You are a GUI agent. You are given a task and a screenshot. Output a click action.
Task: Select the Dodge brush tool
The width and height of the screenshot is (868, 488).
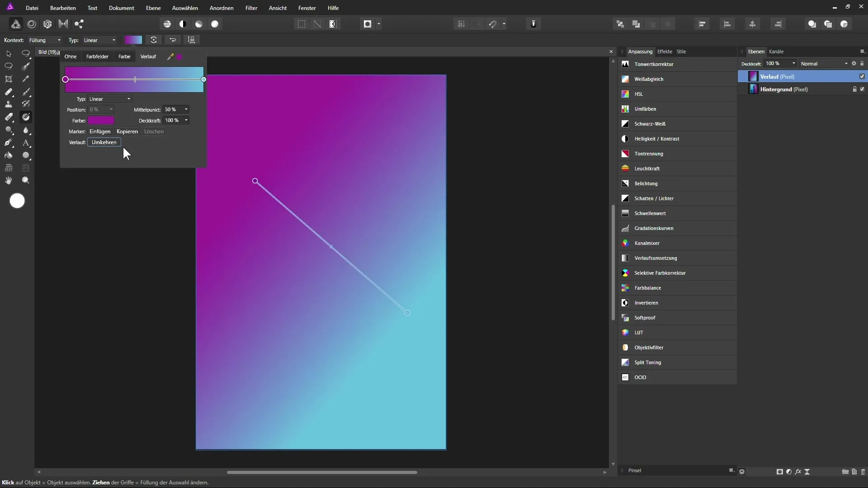9,130
